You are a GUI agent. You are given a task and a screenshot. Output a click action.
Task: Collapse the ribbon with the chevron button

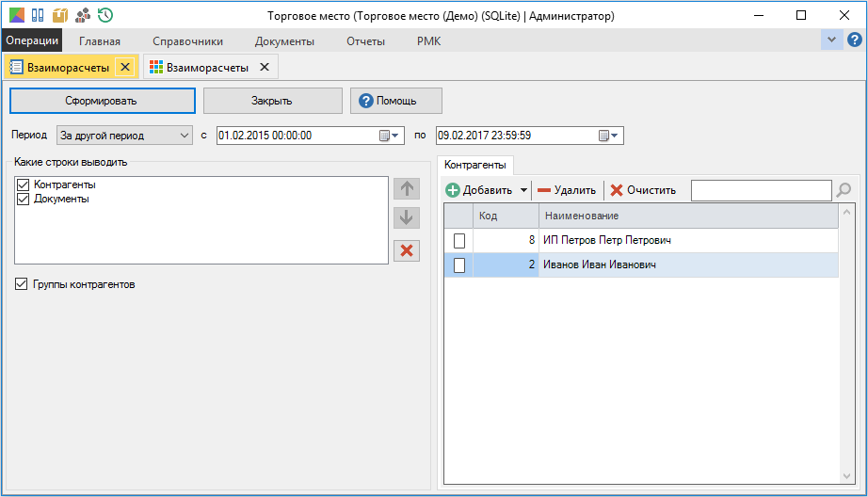(x=831, y=40)
